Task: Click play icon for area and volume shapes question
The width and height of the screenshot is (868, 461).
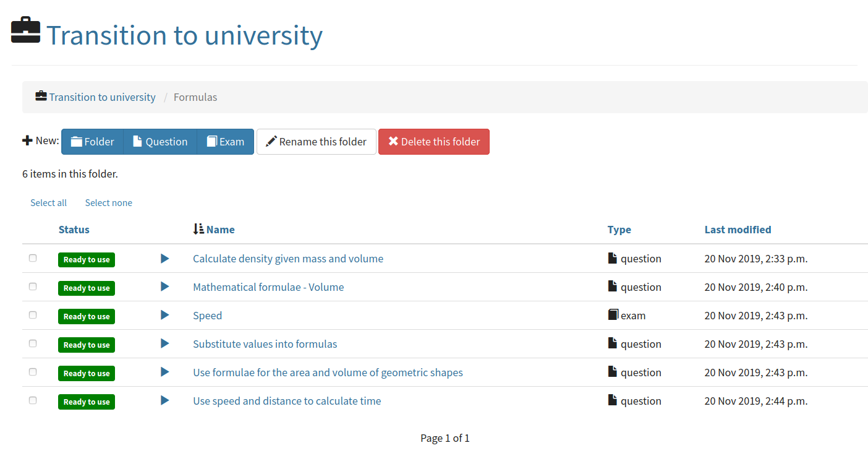Action: point(164,373)
